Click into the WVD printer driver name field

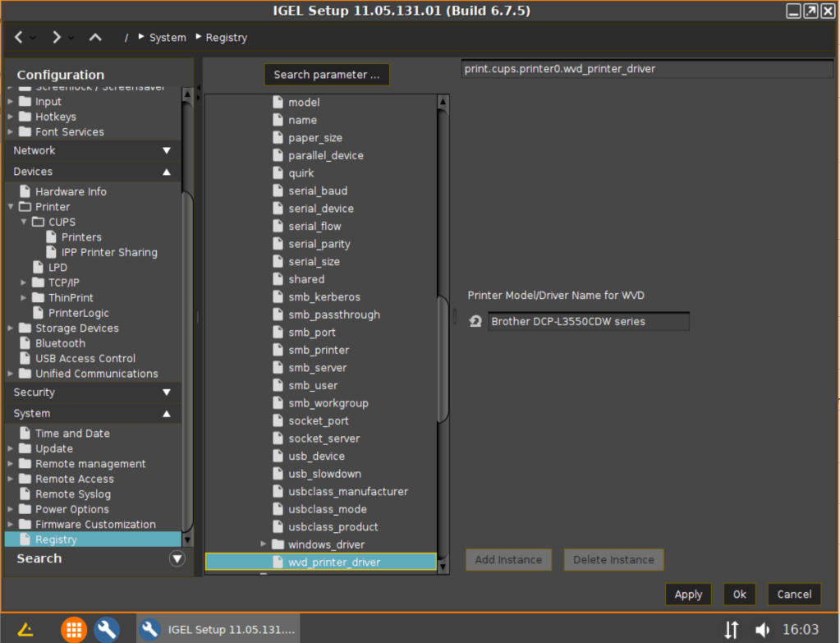point(588,322)
